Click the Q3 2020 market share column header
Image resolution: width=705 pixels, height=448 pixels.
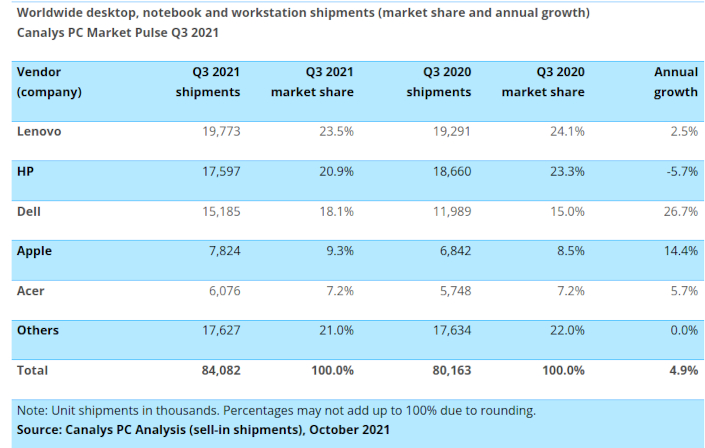pyautogui.click(x=543, y=82)
